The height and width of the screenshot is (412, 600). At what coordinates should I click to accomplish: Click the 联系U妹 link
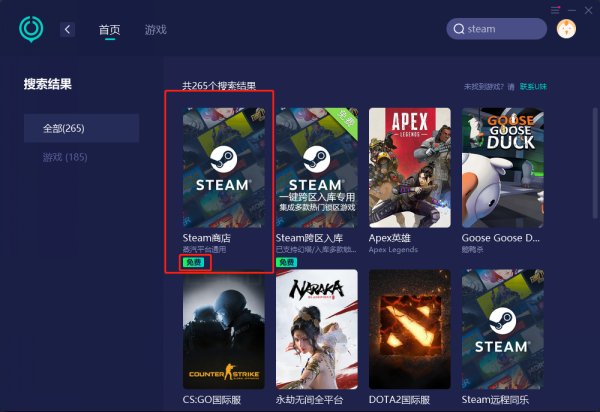pos(533,87)
